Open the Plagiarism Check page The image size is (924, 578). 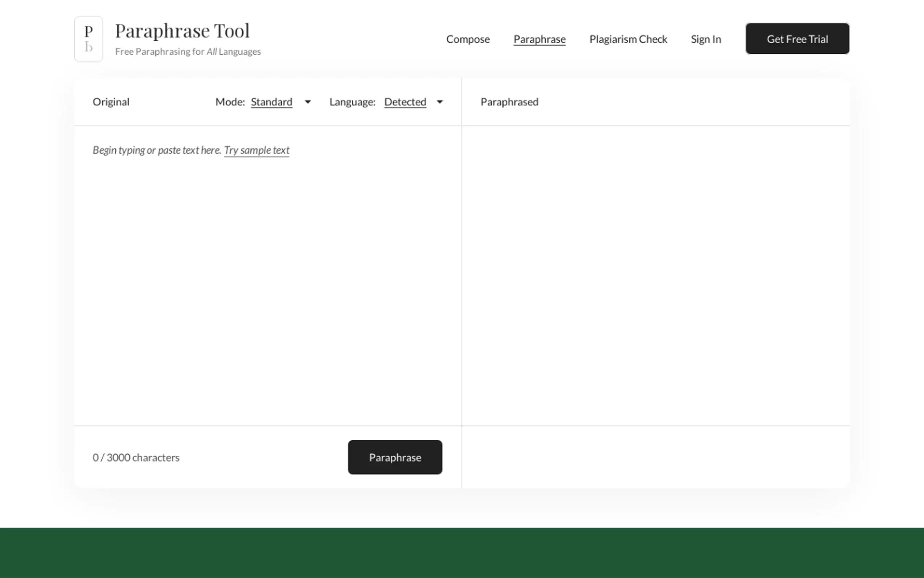tap(628, 39)
